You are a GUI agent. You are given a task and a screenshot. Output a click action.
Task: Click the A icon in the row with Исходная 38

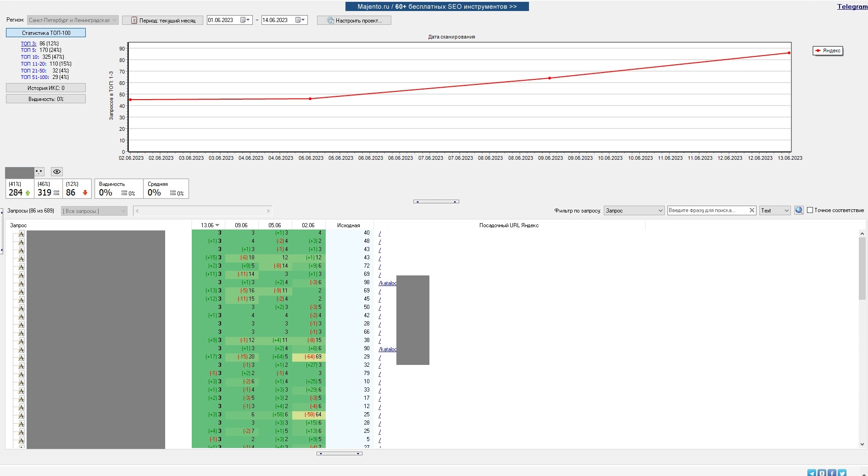(21, 341)
